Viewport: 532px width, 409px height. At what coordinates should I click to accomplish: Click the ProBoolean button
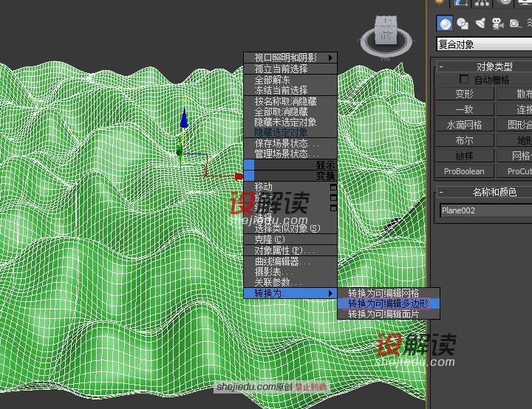click(464, 171)
